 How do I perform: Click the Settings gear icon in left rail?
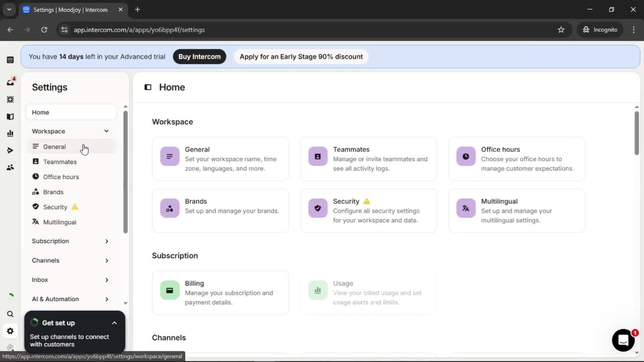[10, 331]
